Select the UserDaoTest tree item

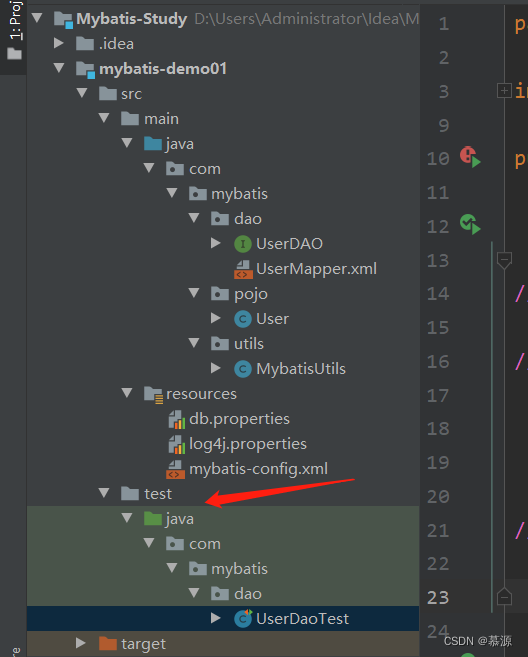point(302,618)
